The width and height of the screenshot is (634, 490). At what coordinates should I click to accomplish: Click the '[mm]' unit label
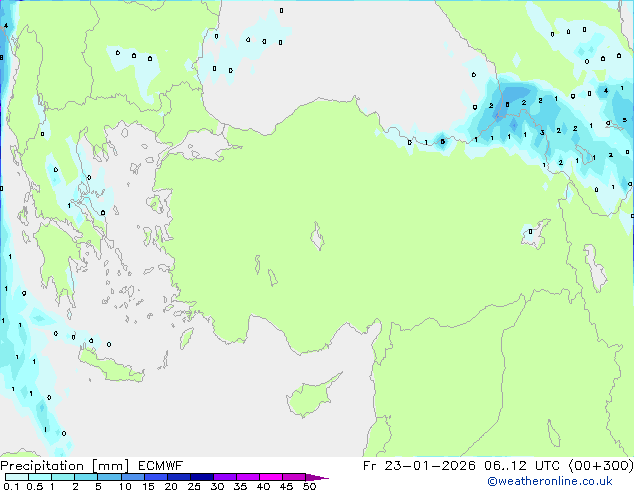click(111, 466)
